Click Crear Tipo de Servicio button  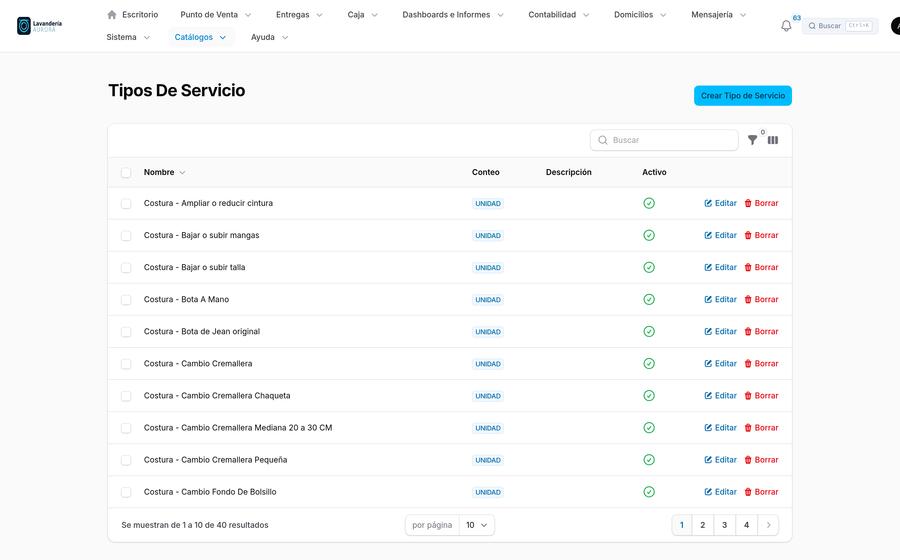743,96
